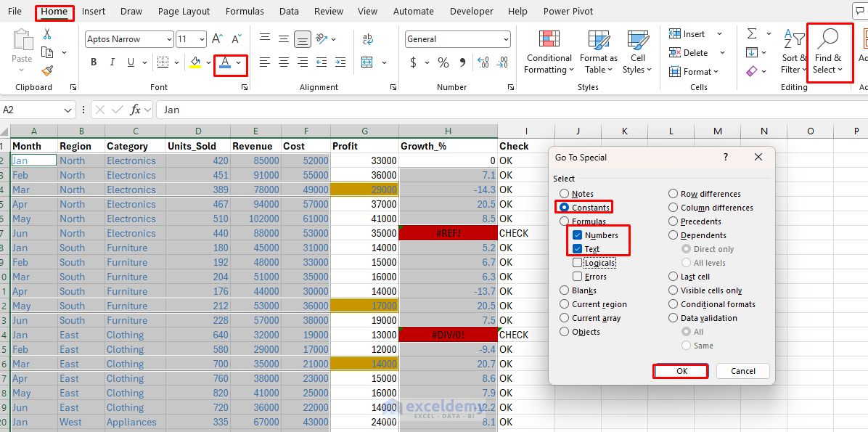Viewport: 868px width, 432px height.
Task: Switch to the Page Layout tab
Action: tap(184, 11)
